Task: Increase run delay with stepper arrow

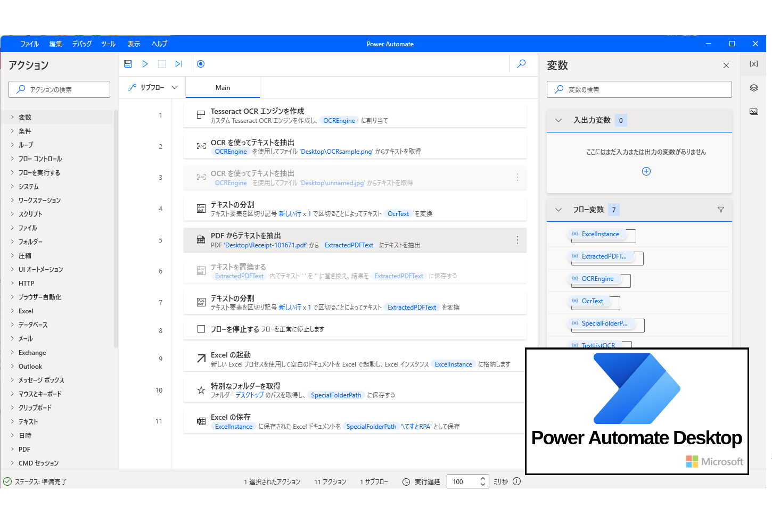Action: point(483,478)
